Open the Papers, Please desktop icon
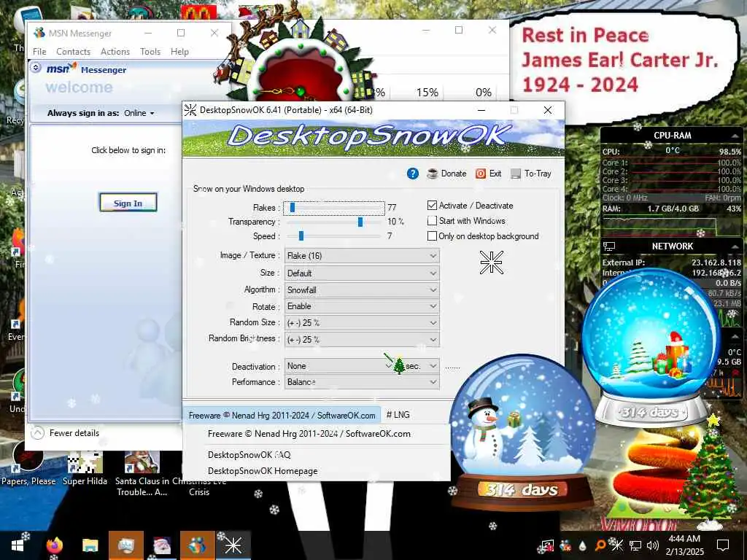The image size is (747, 560). (28, 466)
